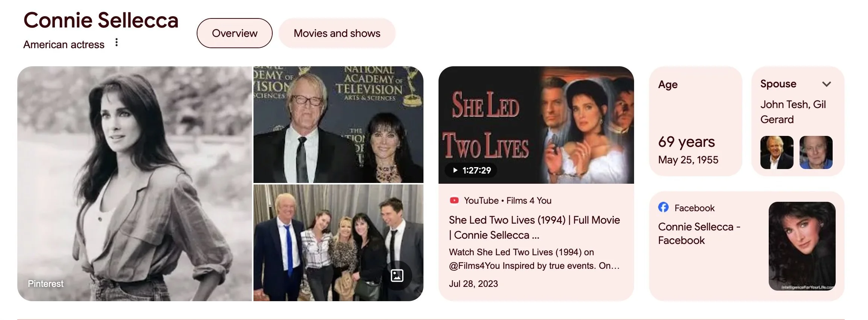Image resolution: width=868 pixels, height=320 pixels.
Task: Click the Facebook profile portrait image
Action: [x=802, y=246]
